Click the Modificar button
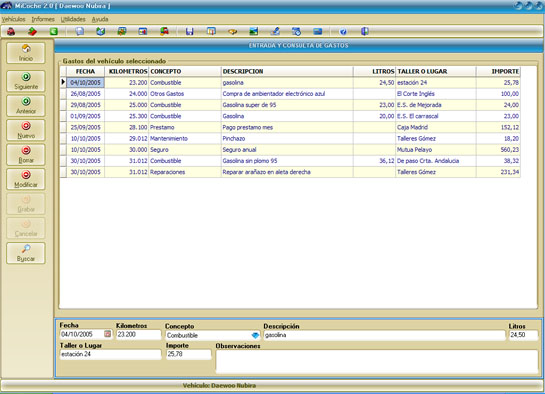The height and width of the screenshot is (394, 545). 26,179
